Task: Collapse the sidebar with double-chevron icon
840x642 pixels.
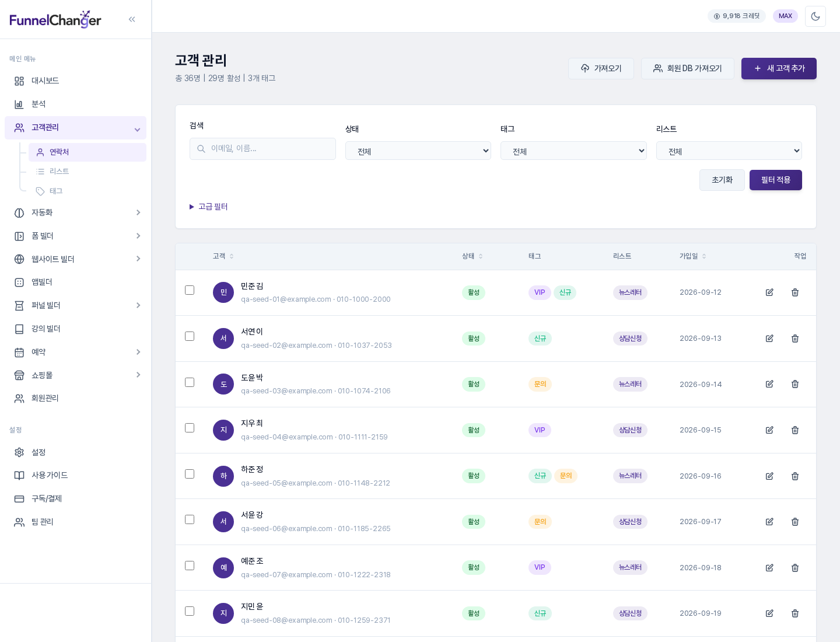Action: coord(132,19)
